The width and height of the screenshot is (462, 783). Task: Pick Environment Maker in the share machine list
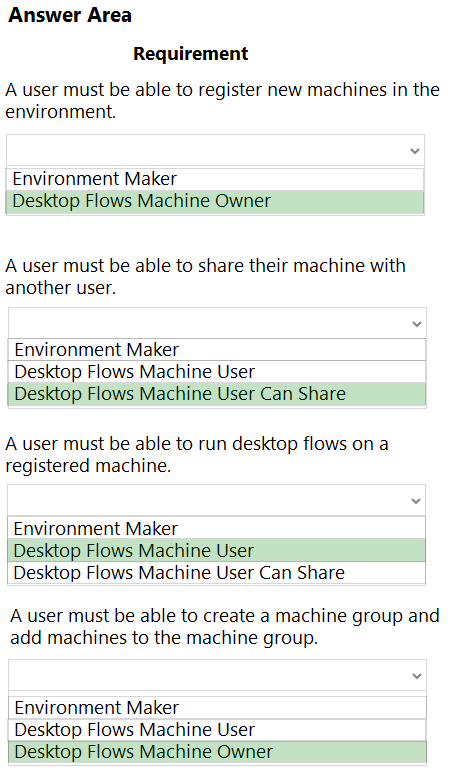pos(217,350)
